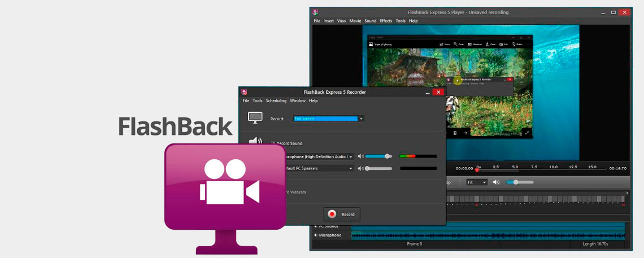
Task: Click the fullscreen expand arrows in Photos
Action: pyautogui.click(x=526, y=133)
